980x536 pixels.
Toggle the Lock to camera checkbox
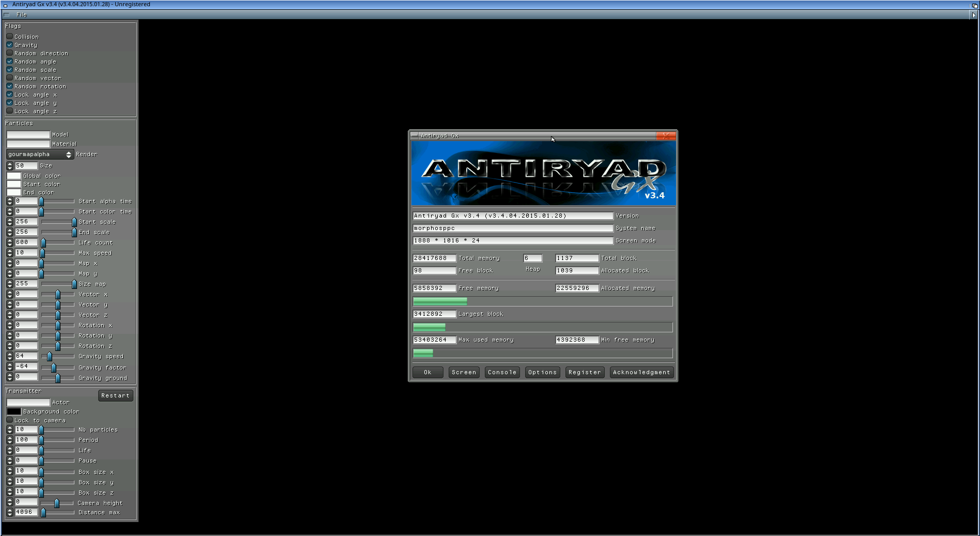click(x=10, y=420)
